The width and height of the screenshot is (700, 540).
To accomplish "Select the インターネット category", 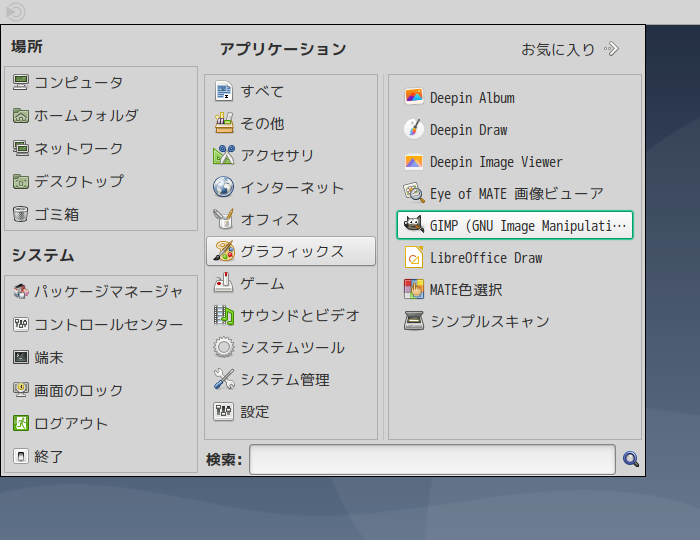I will pyautogui.click(x=291, y=187).
